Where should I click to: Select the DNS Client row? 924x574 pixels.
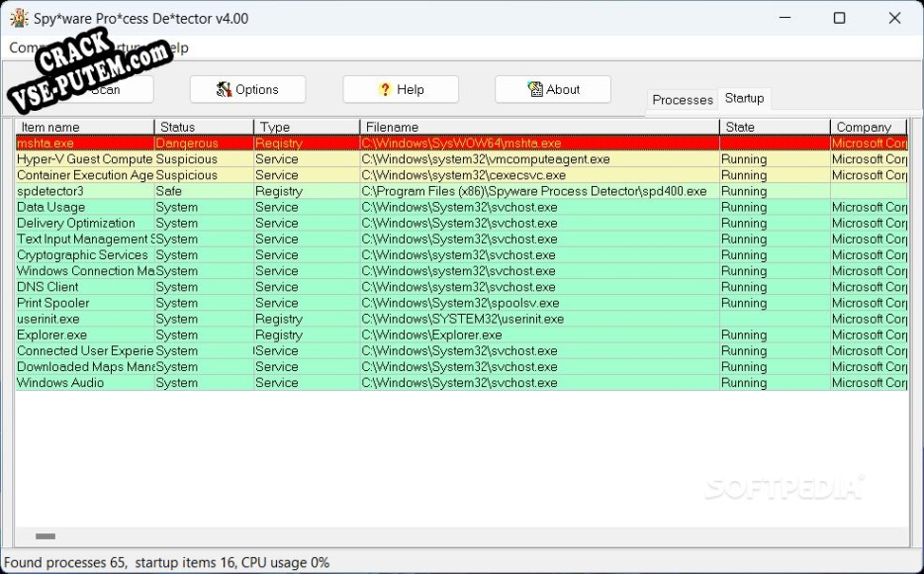pyautogui.click(x=461, y=286)
